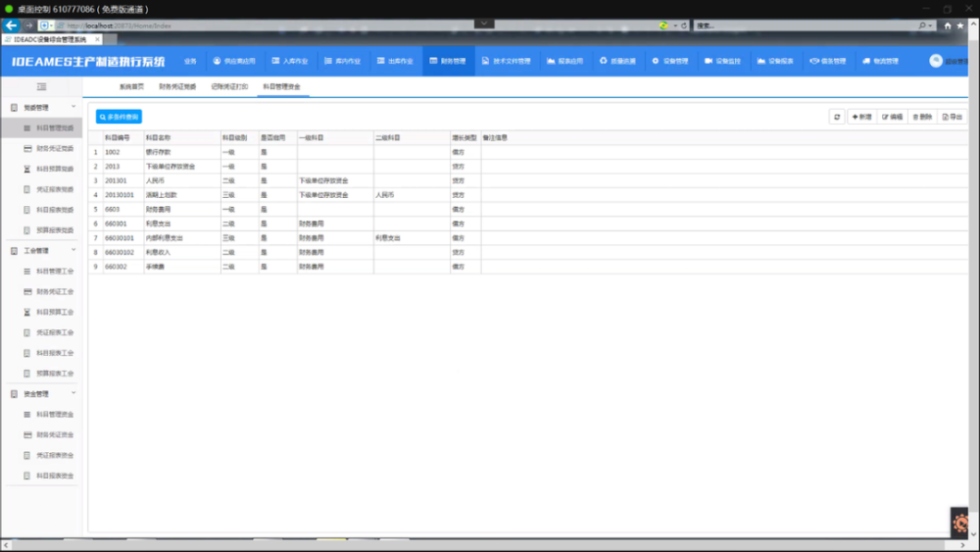Open 库内作业 in top navigation
This screenshot has height=552, width=980.
click(x=342, y=61)
